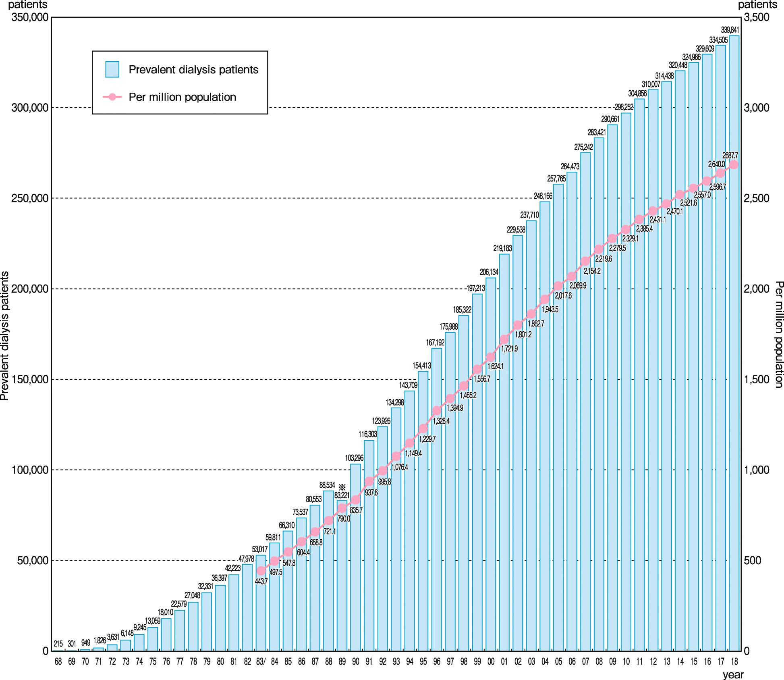Screen dimensions: 784x680
Task: Click the bar value label 83,221
Action: (342, 495)
